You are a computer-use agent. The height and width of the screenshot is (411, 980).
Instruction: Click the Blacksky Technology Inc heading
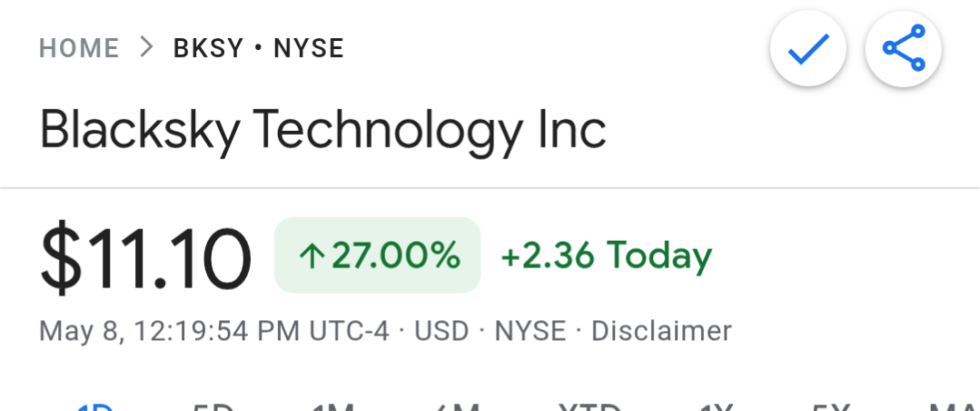coord(323,130)
